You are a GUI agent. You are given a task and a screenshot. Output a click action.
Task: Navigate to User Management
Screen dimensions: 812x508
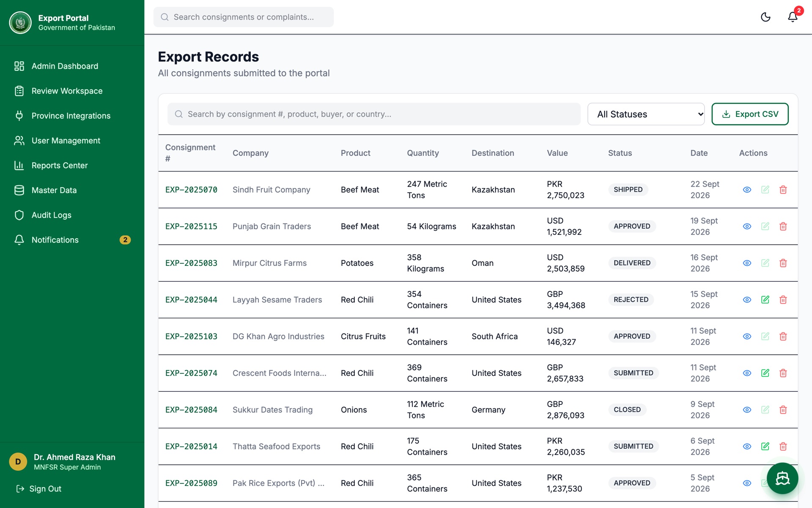(x=72, y=141)
